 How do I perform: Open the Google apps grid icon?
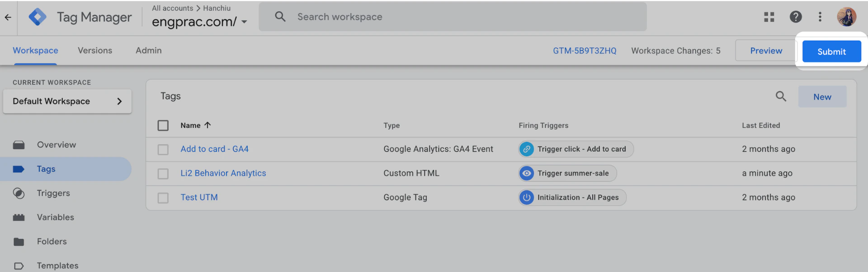(x=769, y=17)
